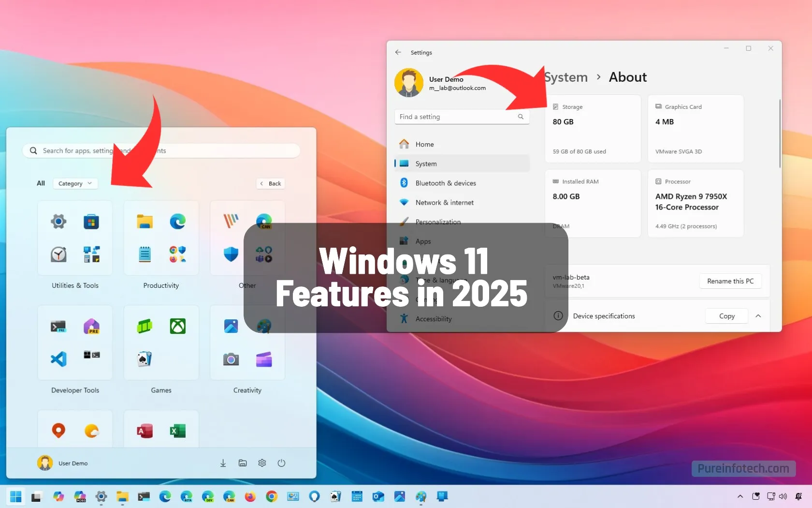Open Solitaire in the Games group
Screen dimensions: 812x508
145,359
